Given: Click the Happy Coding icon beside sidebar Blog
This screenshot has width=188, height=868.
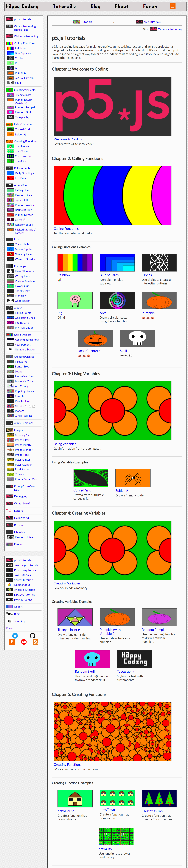Looking at the screenshot, I should [x=10, y=614].
